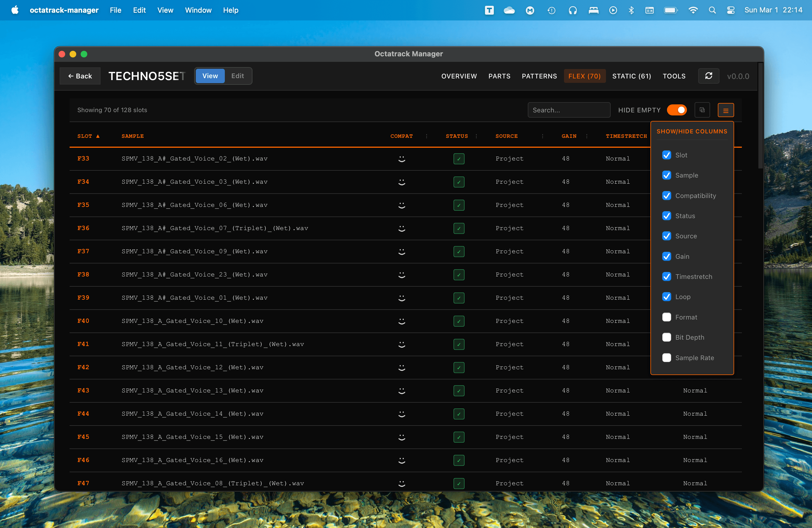Click inside the Search field
The width and height of the screenshot is (812, 528).
tap(569, 110)
